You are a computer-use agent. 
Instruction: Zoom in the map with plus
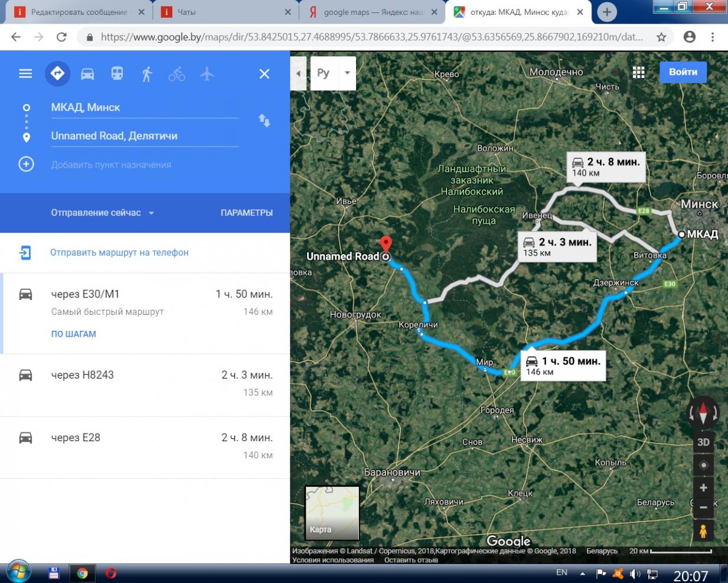(x=703, y=488)
